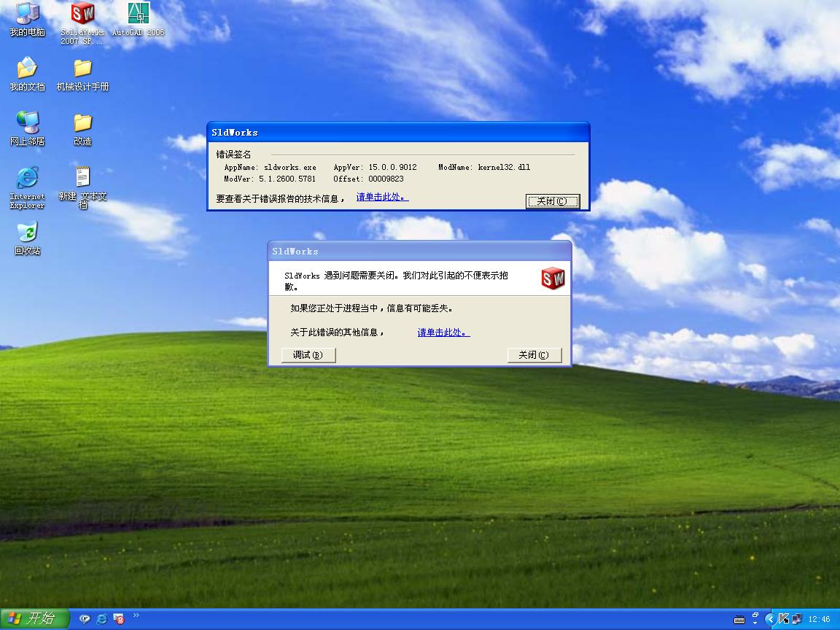Open the language bar options arrow
The height and width of the screenshot is (630, 840).
(755, 623)
